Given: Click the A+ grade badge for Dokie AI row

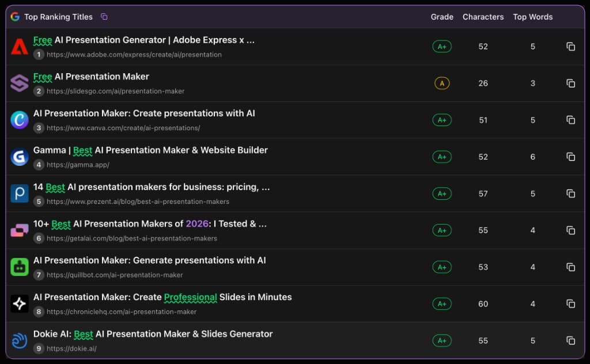Looking at the screenshot, I should point(442,341).
